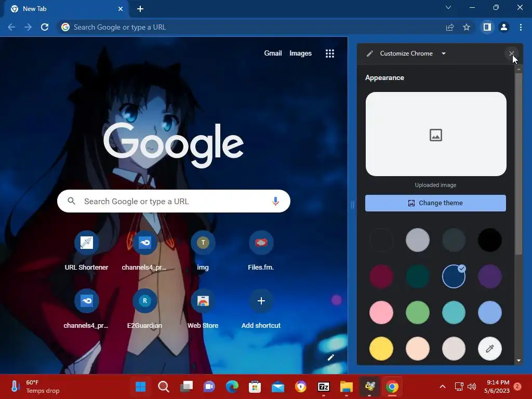Select the yellow color swatch
The height and width of the screenshot is (399, 532).
pos(381,349)
